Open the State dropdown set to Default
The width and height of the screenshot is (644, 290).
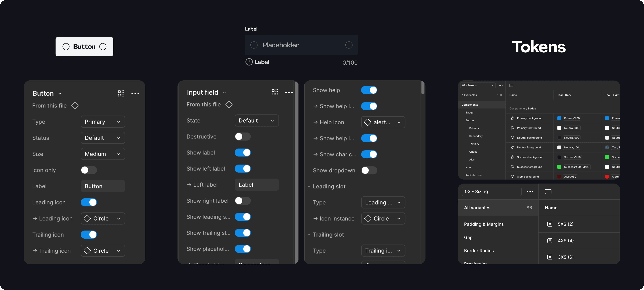tap(257, 120)
